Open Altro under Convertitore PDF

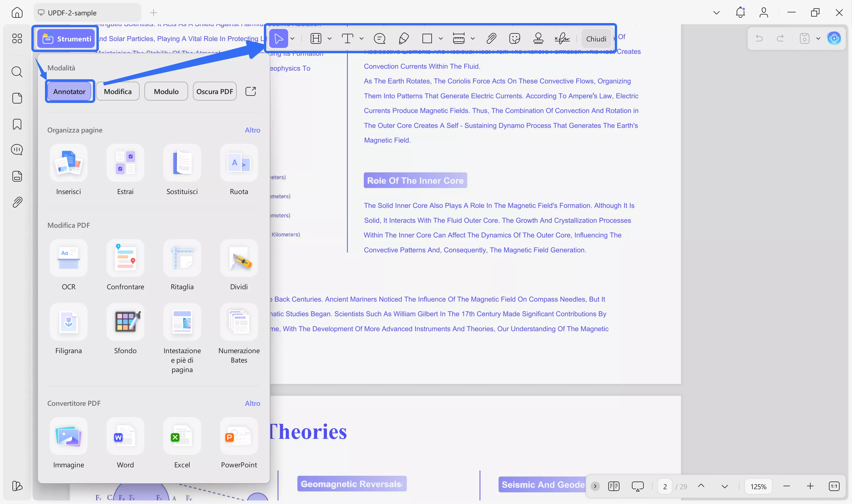tap(253, 403)
